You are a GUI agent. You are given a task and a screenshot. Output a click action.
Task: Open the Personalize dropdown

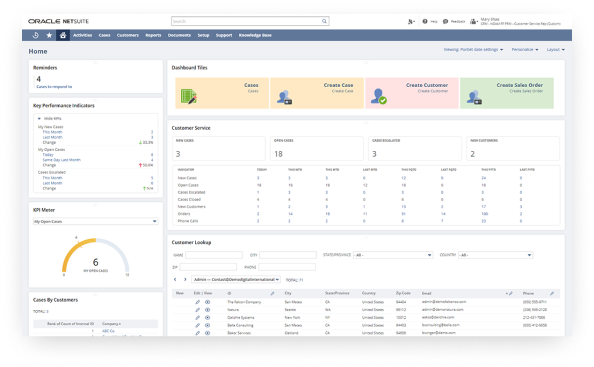pyautogui.click(x=525, y=50)
